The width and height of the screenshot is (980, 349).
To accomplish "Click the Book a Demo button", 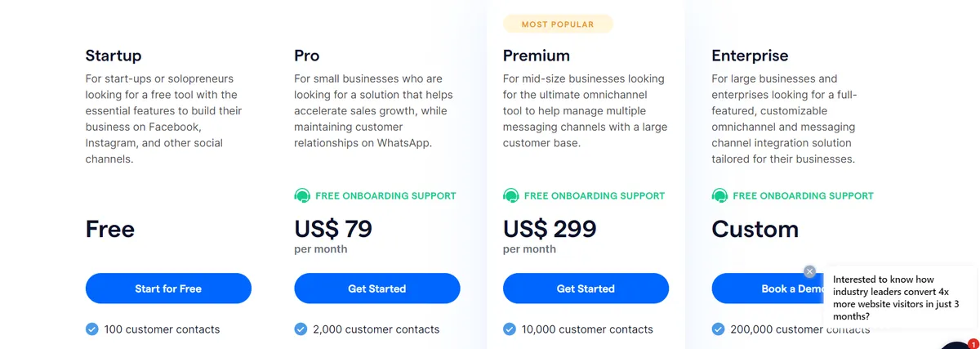I will pos(764,289).
